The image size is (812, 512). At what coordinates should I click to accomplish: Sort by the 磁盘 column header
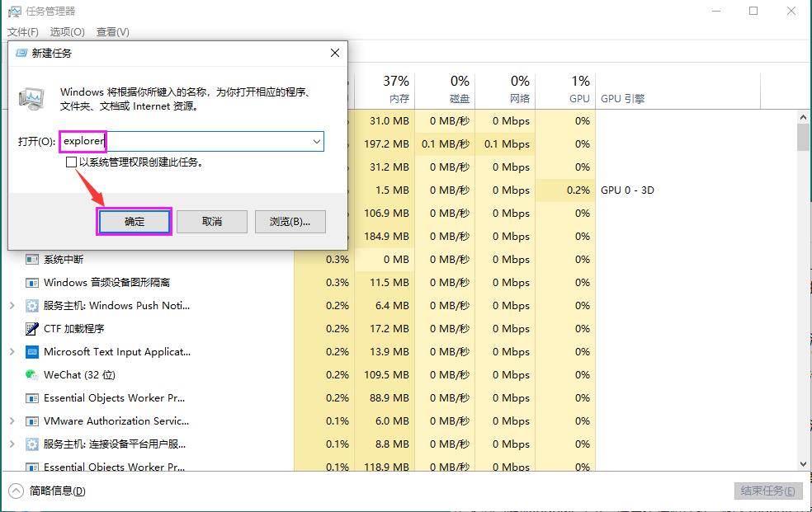point(445,90)
